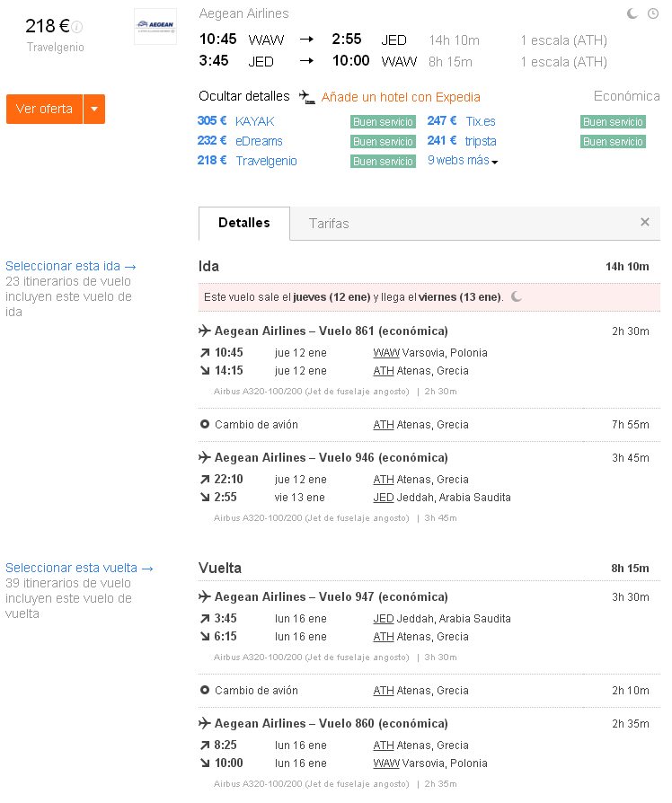Viewport: 672px width, 803px height.
Task: Open the dropdown arrow next to Ver oferta
Action: [94, 109]
